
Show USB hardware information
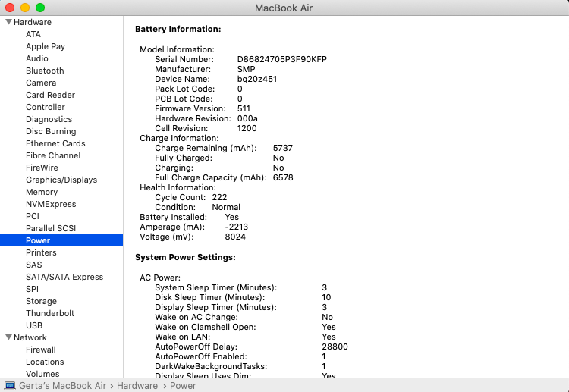[x=34, y=325]
